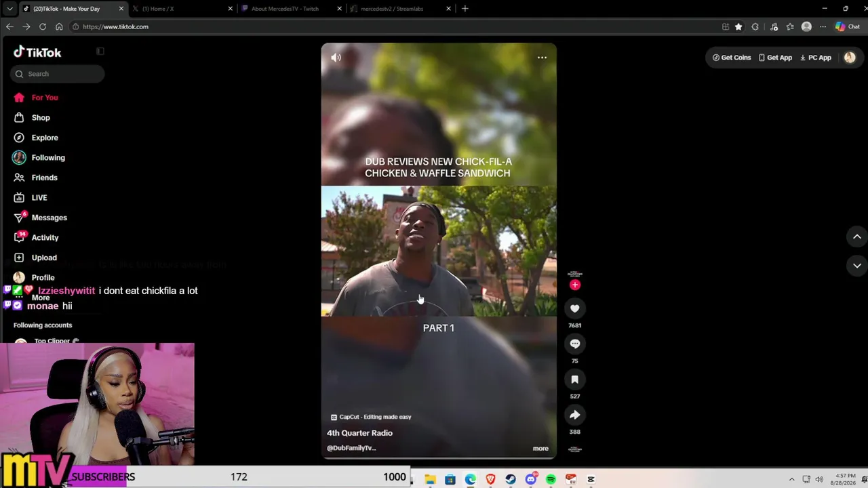
Task: Close the About MercedesTV Twitch tab
Action: point(340,9)
